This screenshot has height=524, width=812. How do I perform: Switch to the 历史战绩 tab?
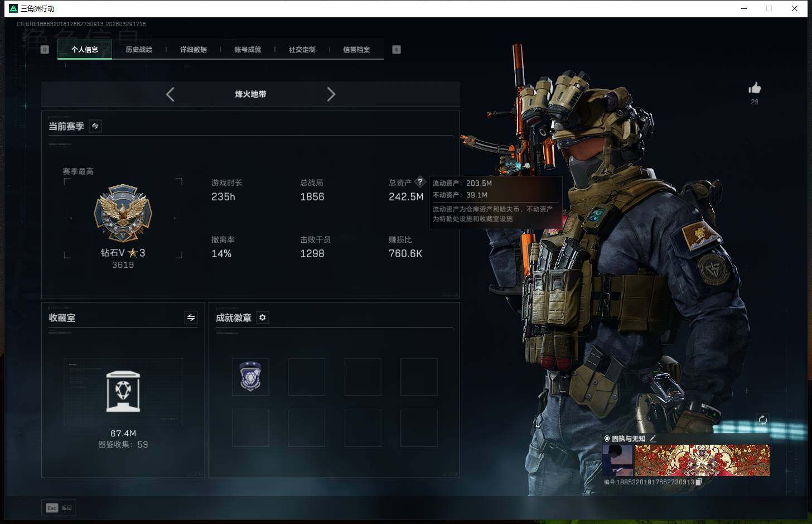pos(139,50)
